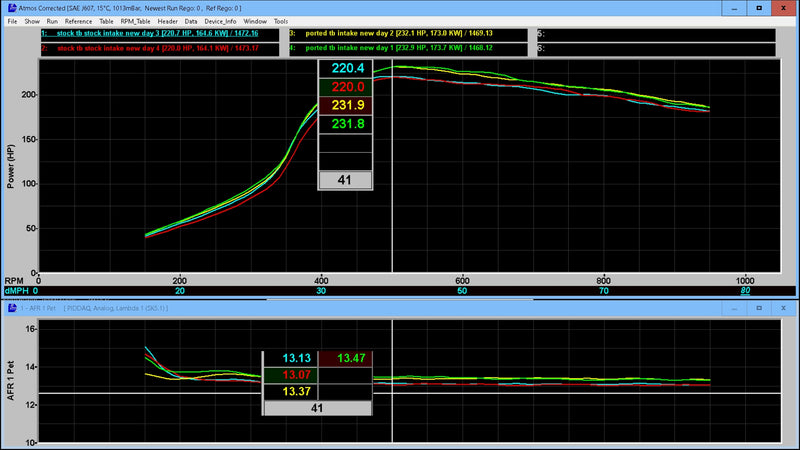800x450 pixels.
Task: Click the dMPH axis label
Action: point(17,291)
